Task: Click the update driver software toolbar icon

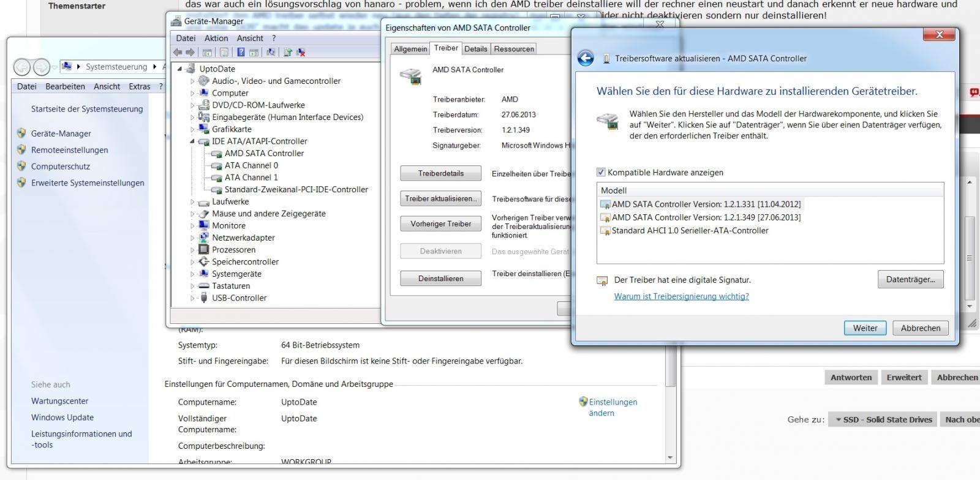Action: (x=288, y=53)
